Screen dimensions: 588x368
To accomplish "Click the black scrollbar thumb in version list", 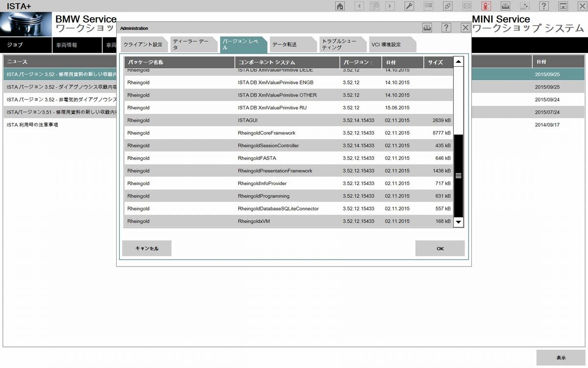I will click(x=459, y=176).
